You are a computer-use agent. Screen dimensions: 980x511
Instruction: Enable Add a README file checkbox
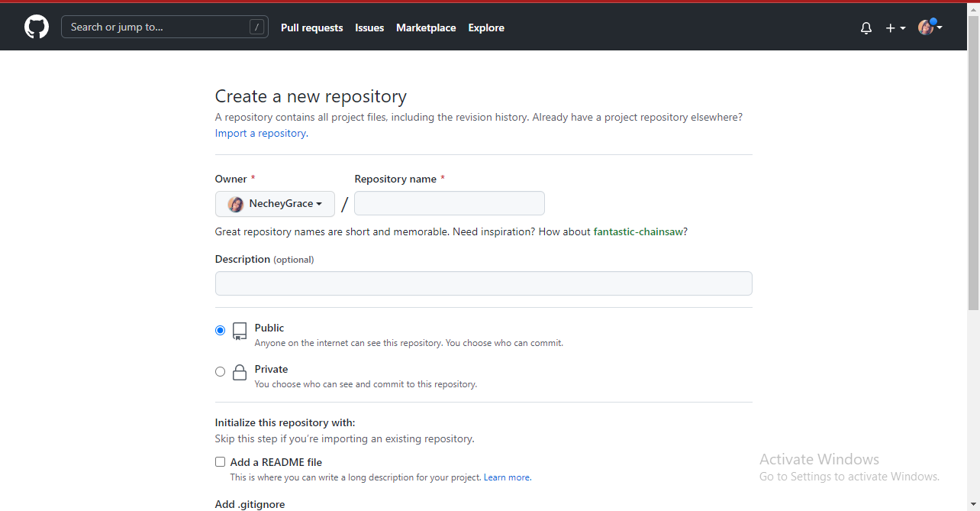221,462
